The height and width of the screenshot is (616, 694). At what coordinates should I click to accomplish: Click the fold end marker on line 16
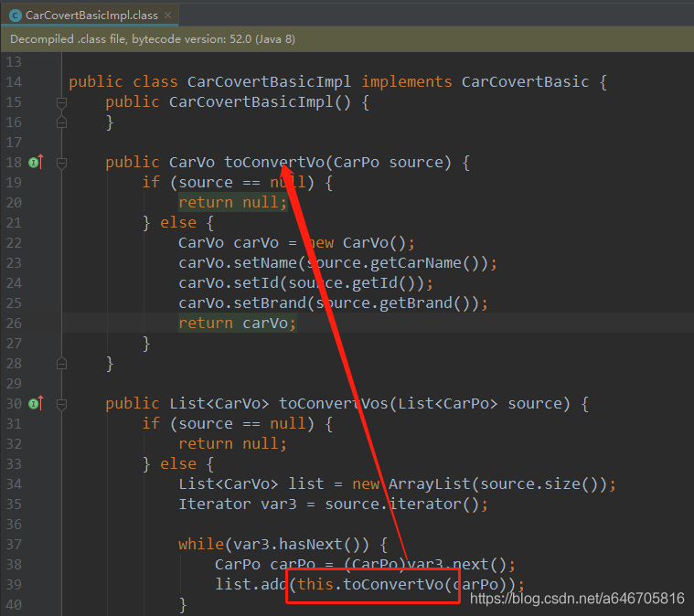point(62,122)
